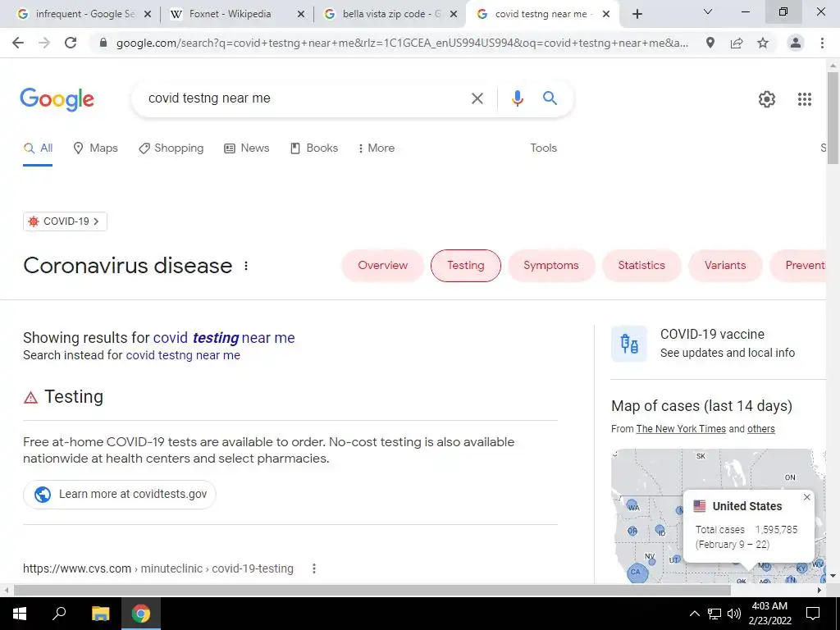Image resolution: width=840 pixels, height=630 pixels.
Task: Start voice search with microphone
Action: [x=517, y=98]
